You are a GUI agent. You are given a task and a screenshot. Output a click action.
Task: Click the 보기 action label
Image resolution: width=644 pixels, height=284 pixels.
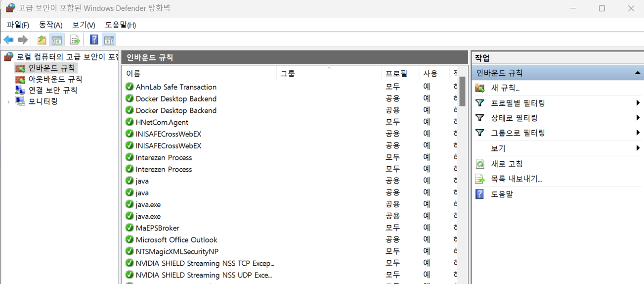point(498,148)
